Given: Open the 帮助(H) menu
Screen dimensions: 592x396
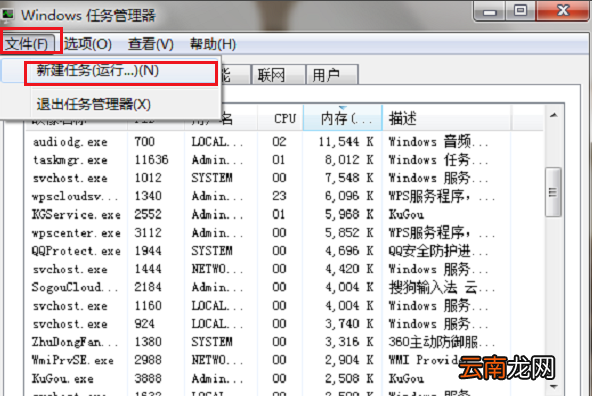Looking at the screenshot, I should coord(213,44).
